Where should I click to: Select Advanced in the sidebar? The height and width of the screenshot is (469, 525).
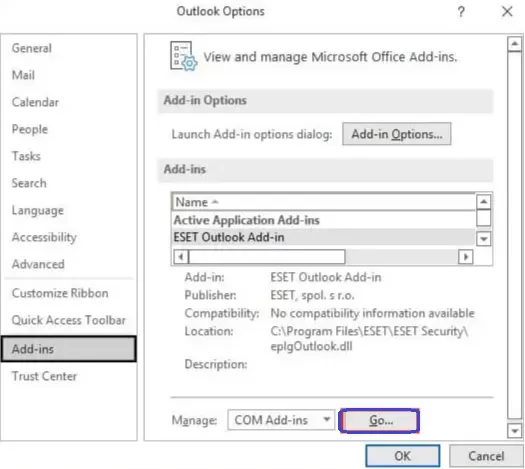[x=38, y=264]
